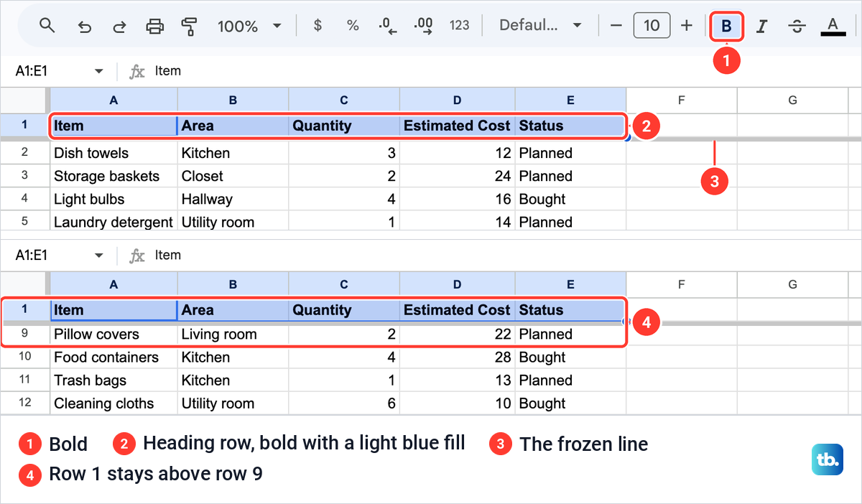Click the Utility room cell in row 12
Viewport: 862px width, 504px height.
[x=233, y=403]
